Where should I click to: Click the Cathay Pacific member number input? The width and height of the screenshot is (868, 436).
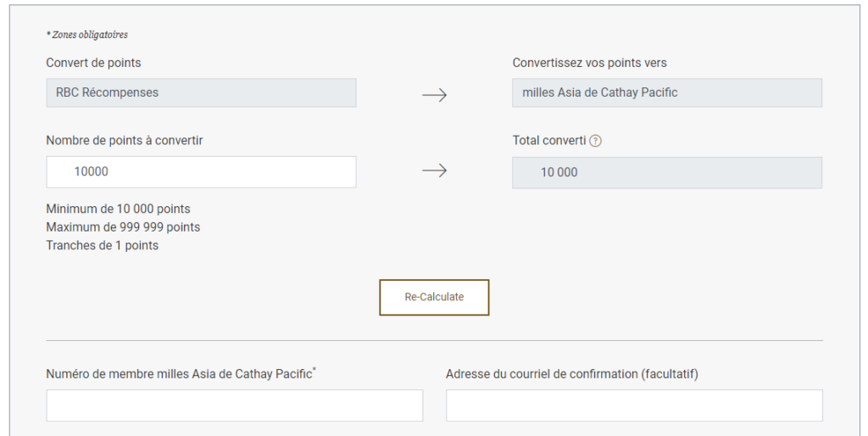coord(234,405)
